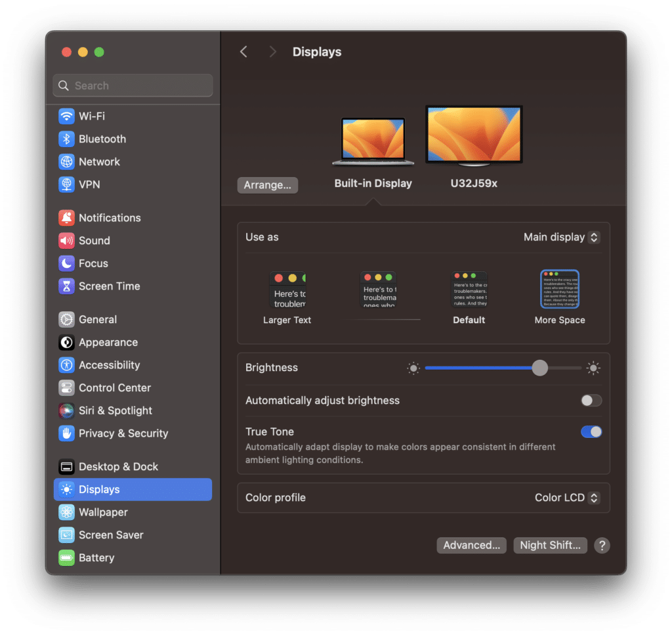Open the Color profile dropdown

point(566,497)
